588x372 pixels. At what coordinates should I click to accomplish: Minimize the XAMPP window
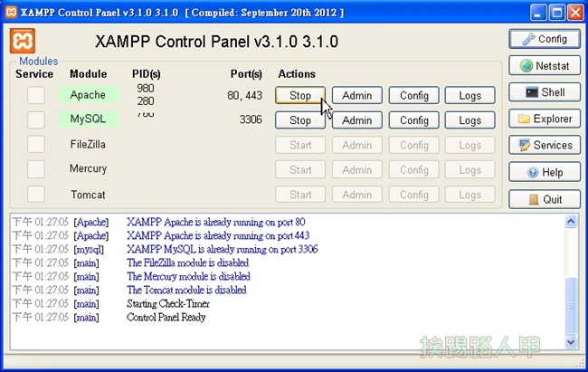click(537, 13)
